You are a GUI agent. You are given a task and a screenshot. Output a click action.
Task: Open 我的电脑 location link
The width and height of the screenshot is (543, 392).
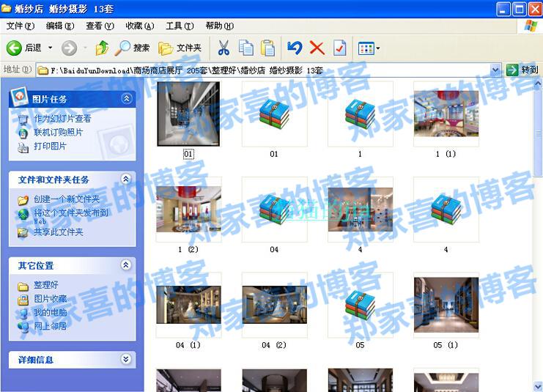[51, 312]
